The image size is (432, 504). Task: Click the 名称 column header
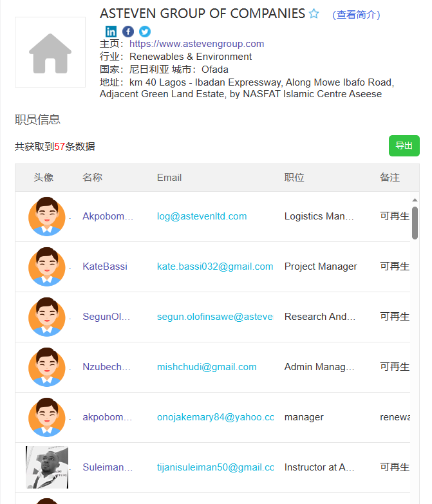click(92, 178)
